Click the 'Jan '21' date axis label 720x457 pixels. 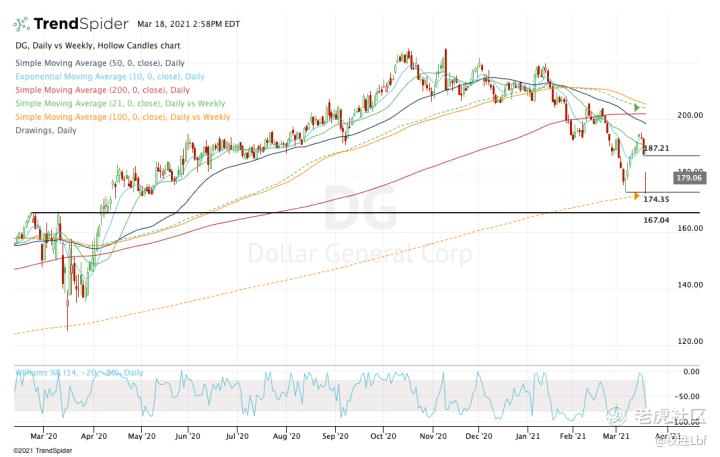point(528,435)
